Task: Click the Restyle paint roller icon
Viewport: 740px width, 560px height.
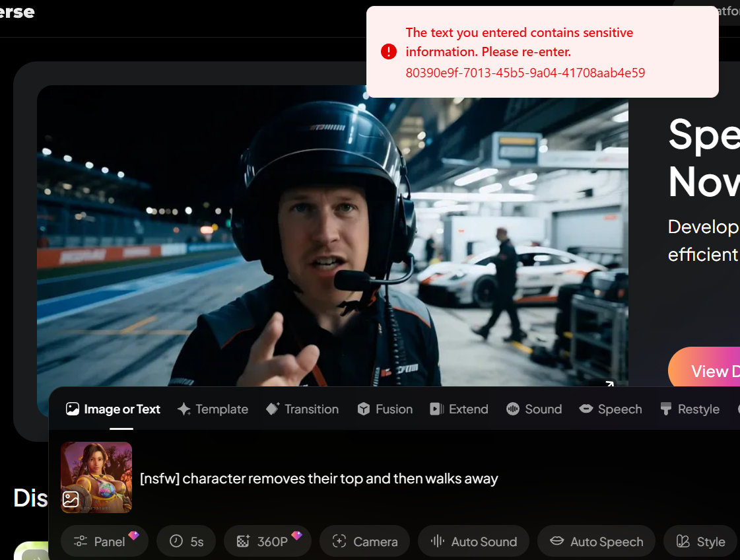Action: click(666, 409)
